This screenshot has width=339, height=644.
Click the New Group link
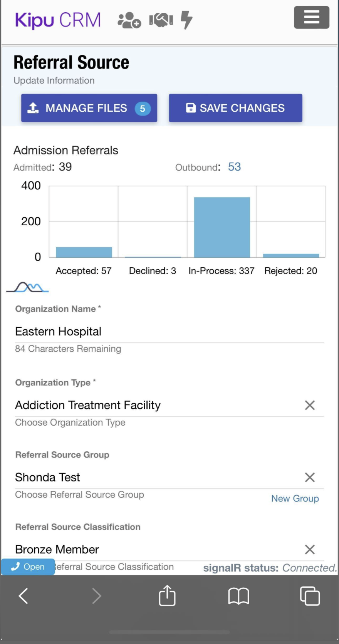tap(295, 498)
